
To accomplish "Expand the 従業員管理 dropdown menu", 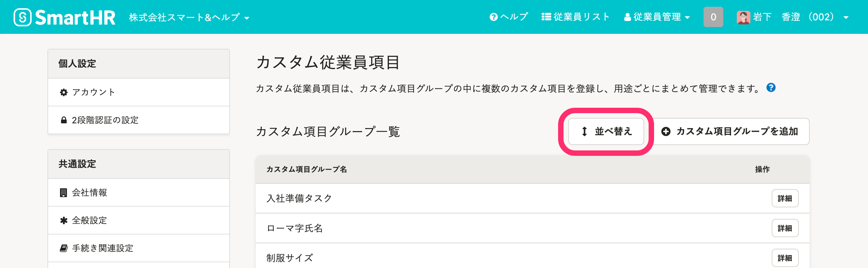I will (657, 17).
